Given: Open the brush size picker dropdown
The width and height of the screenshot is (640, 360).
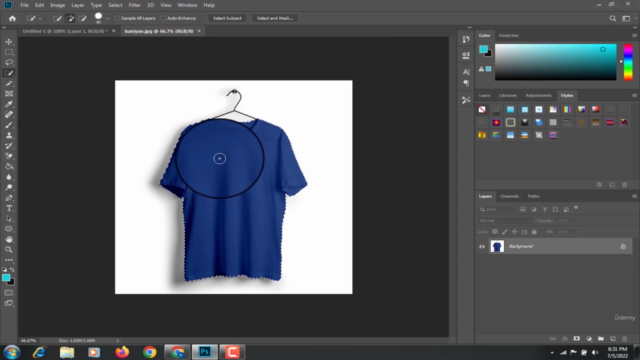Looking at the screenshot, I should [107, 18].
